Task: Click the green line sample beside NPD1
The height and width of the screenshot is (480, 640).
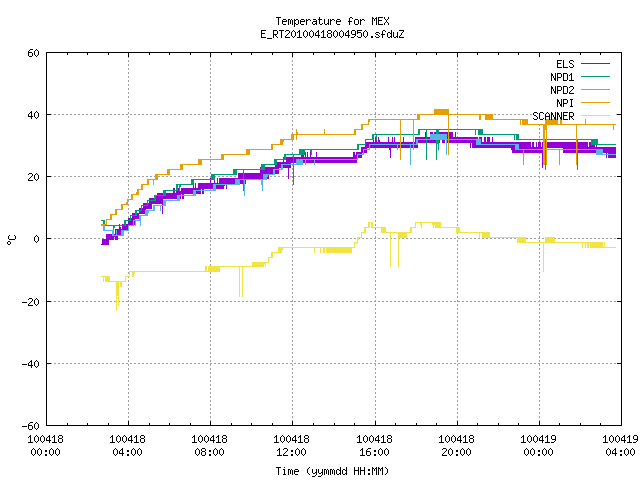Action: 596,77
